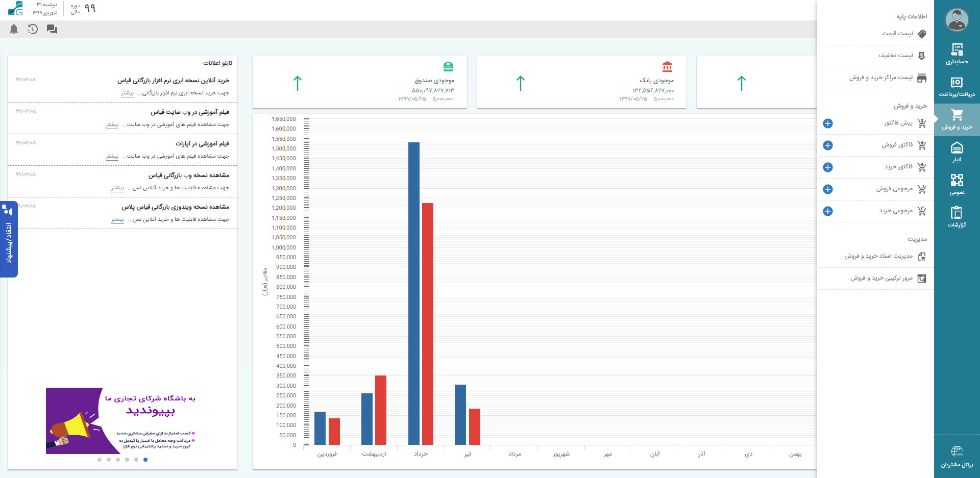980x478 pixels.
Task: Click the دوره مالی ۹۹ fiscal period
Action: point(83,9)
